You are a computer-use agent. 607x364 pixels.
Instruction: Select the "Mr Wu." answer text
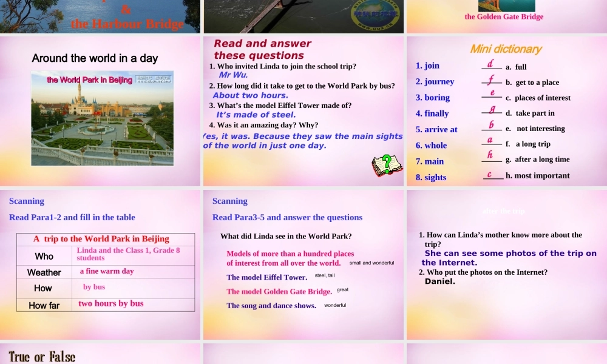click(233, 75)
